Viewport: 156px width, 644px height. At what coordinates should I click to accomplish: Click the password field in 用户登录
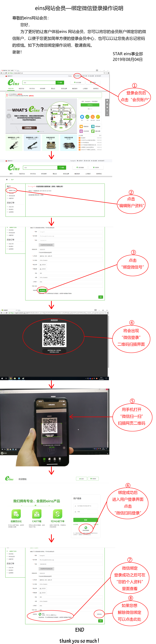tap(86, 512)
